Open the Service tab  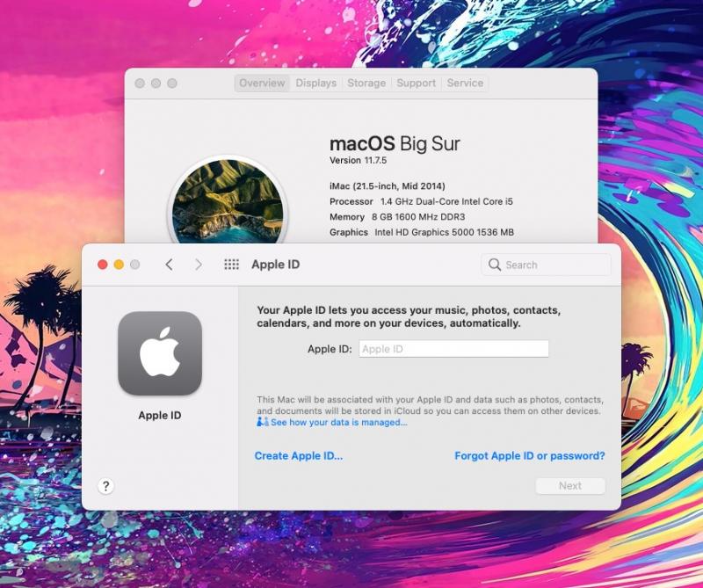tap(465, 83)
